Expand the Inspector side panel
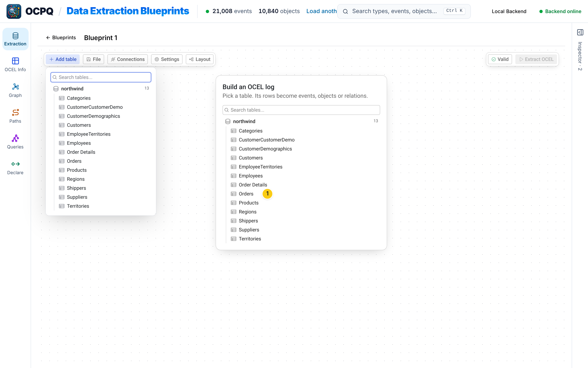Image resolution: width=588 pixels, height=368 pixels. point(580,32)
